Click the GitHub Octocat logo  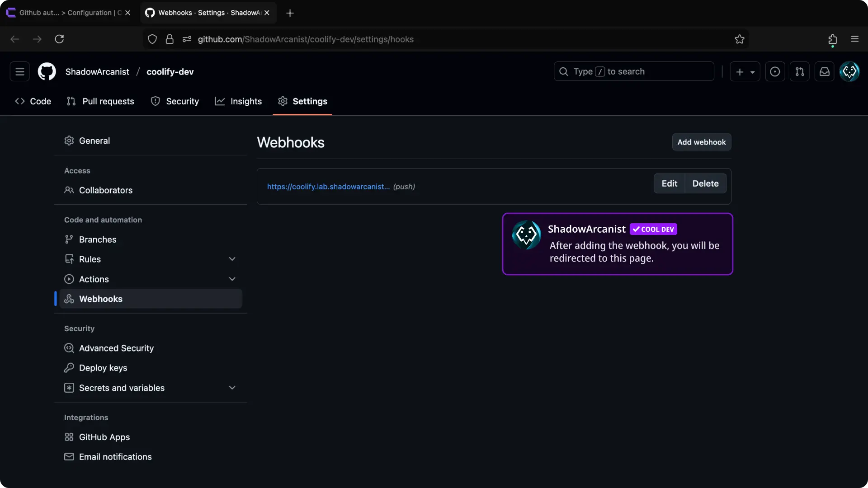(x=47, y=71)
